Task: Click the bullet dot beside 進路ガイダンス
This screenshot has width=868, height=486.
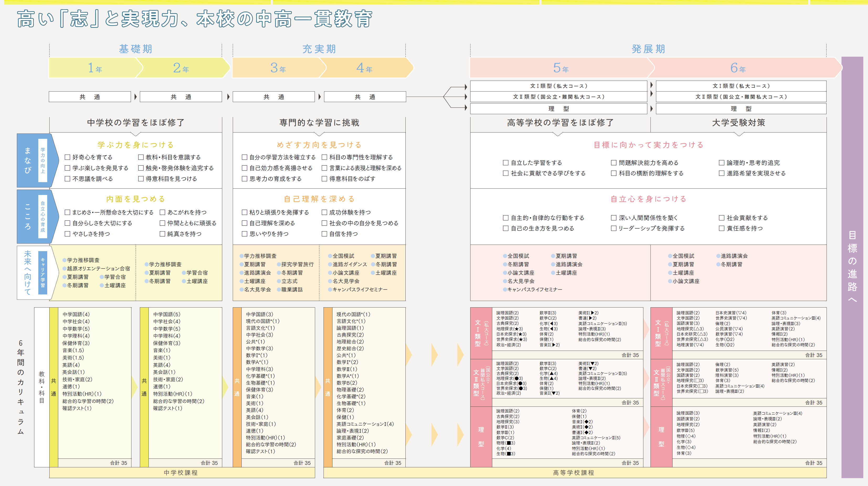Action: (330, 265)
